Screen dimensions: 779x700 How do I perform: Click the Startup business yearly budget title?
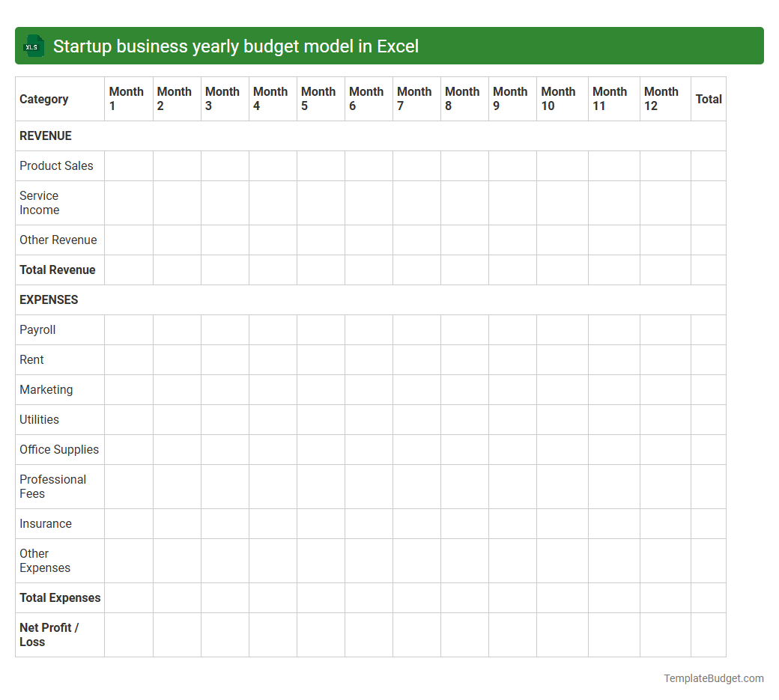click(234, 46)
